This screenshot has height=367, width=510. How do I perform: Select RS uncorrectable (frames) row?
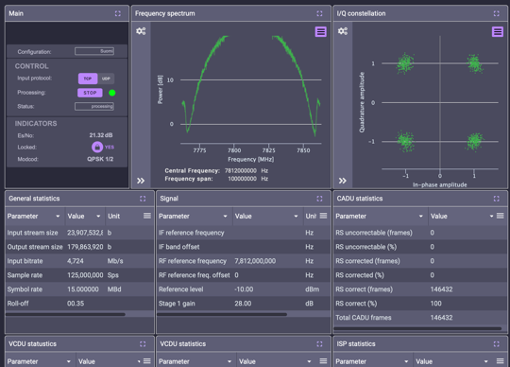coord(420,233)
